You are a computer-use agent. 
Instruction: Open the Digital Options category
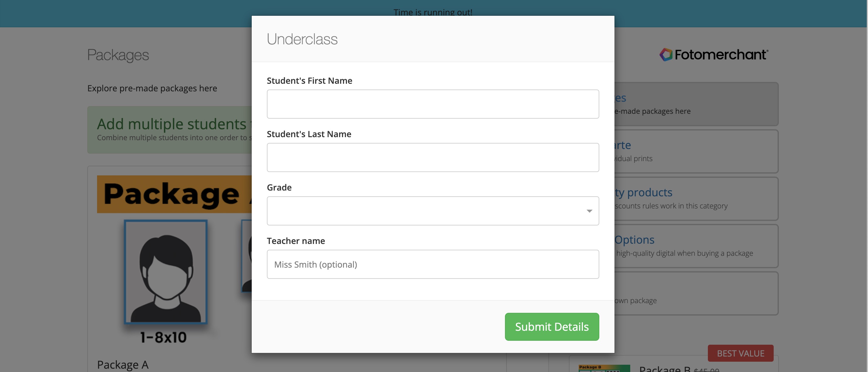click(696, 246)
